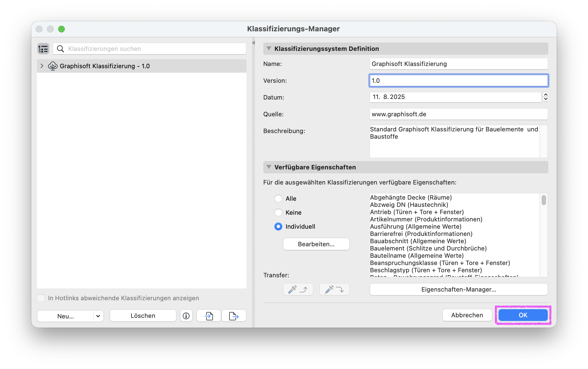Click the Datum field 11. 8. 2025

(455, 97)
